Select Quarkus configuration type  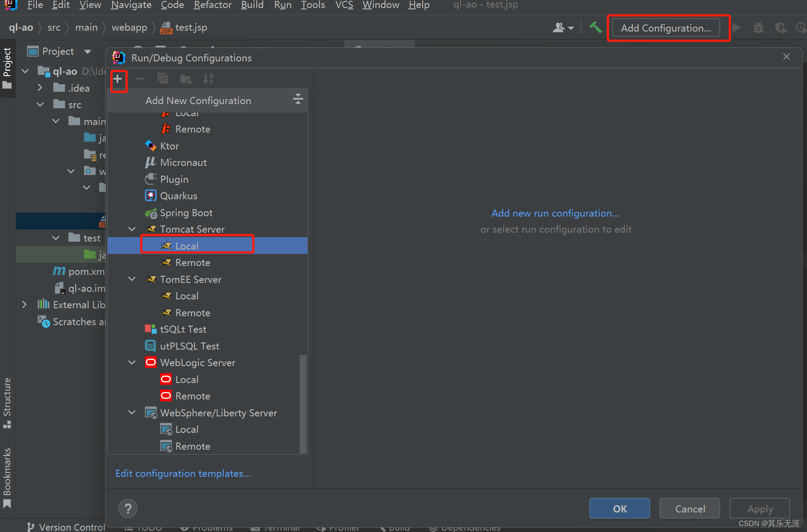pyautogui.click(x=207, y=196)
